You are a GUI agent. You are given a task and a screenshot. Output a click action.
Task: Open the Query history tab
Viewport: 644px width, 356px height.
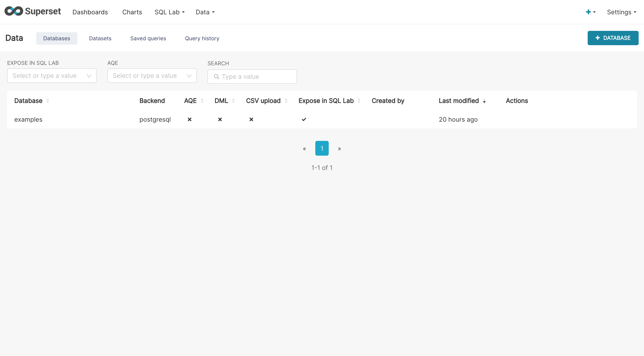click(202, 38)
